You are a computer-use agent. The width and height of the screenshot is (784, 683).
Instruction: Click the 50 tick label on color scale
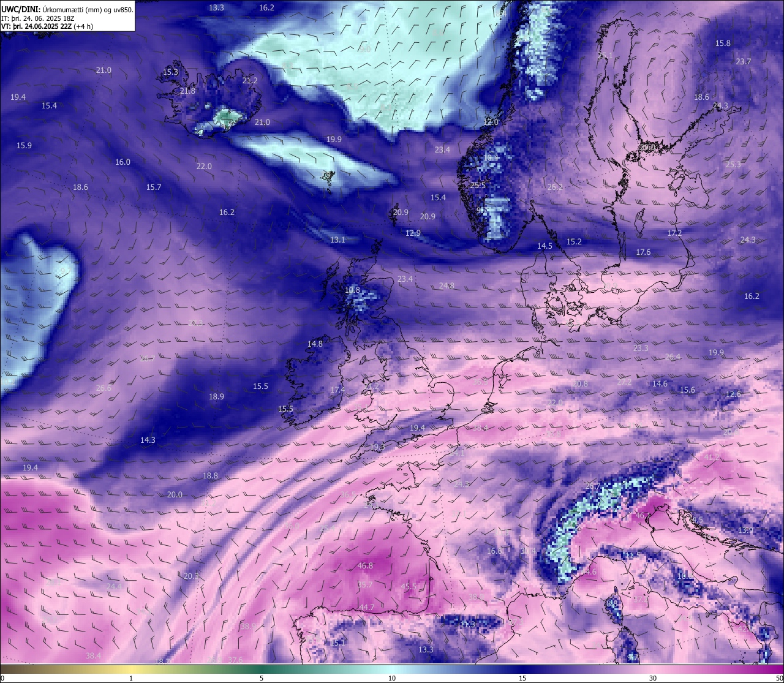tap(778, 678)
